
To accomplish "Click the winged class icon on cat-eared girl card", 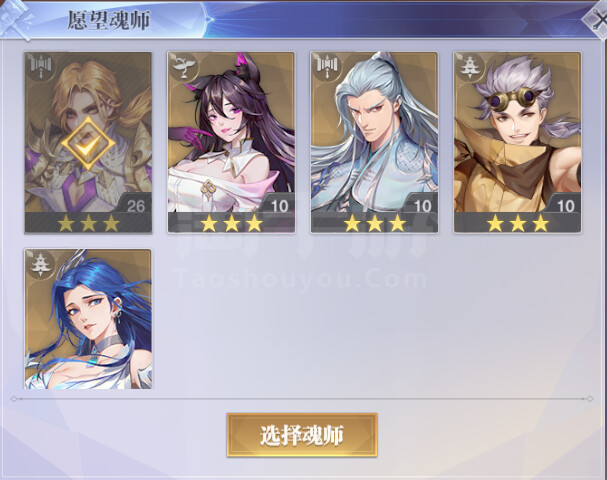I will point(183,67).
